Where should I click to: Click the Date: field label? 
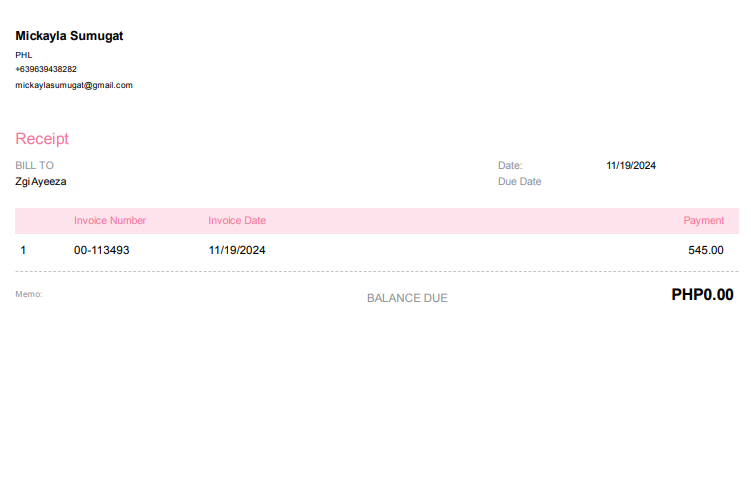click(x=510, y=165)
